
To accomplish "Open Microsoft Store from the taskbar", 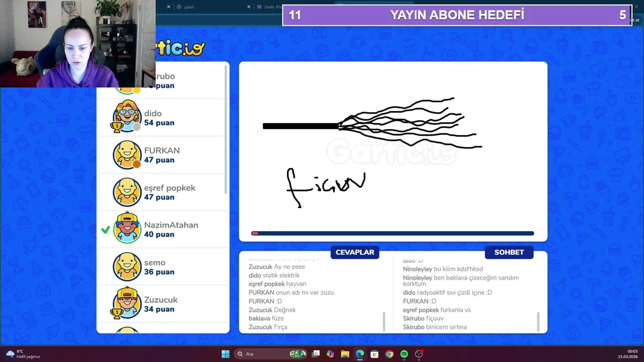I will coord(374,354).
